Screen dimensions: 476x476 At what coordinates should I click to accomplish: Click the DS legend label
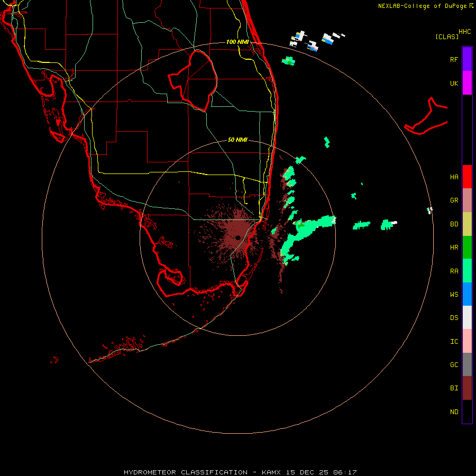point(454,317)
